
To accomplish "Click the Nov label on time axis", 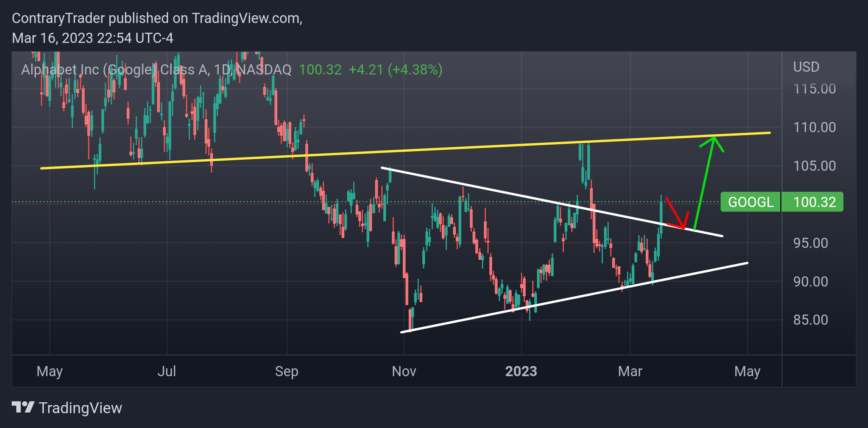I will pos(404,371).
